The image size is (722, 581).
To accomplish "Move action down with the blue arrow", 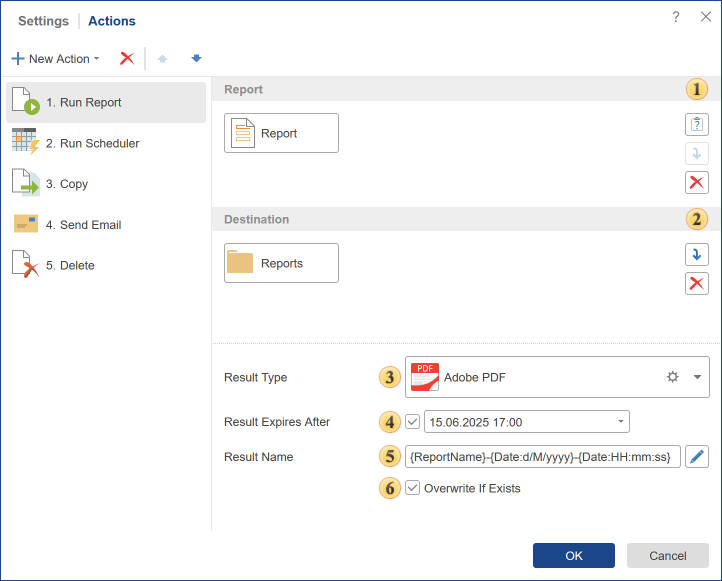I will coord(196,59).
